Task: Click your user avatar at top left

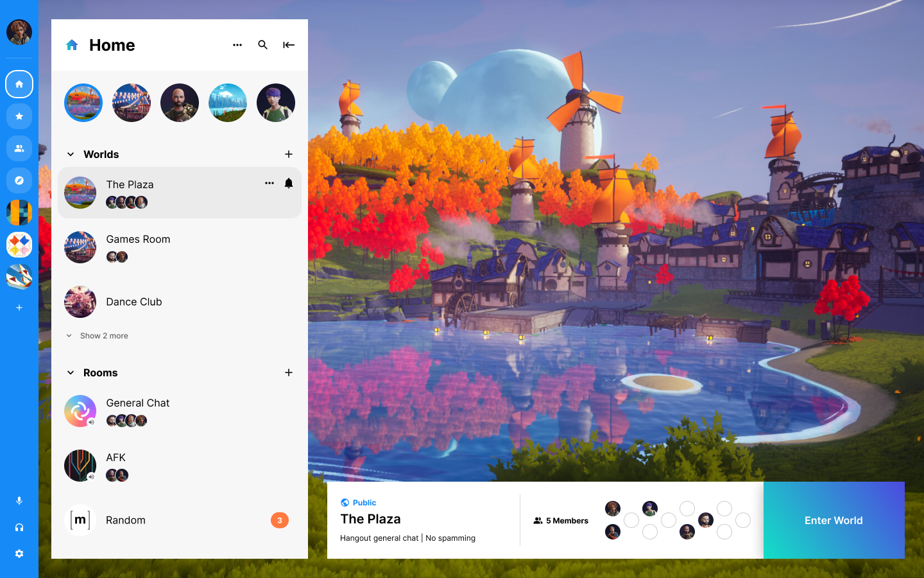Action: pos(19,32)
